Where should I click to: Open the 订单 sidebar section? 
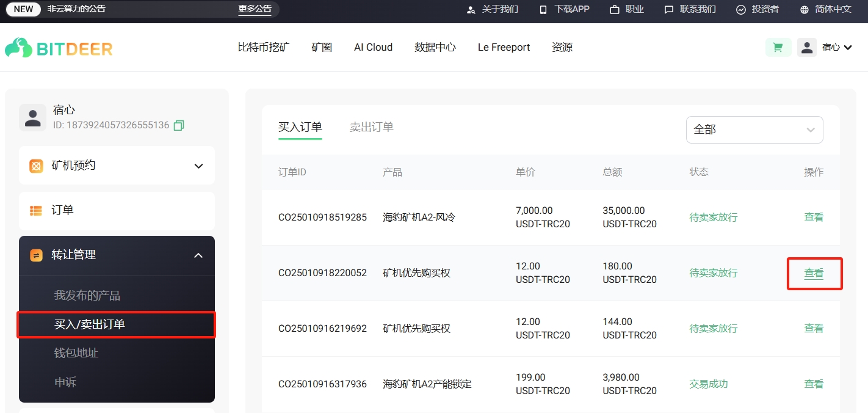(x=117, y=210)
